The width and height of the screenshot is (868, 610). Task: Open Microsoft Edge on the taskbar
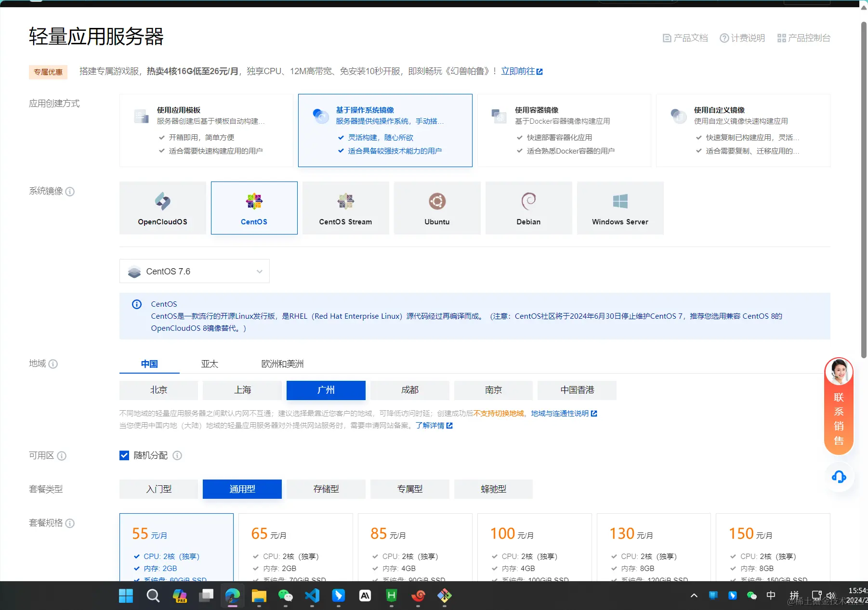coord(233,596)
